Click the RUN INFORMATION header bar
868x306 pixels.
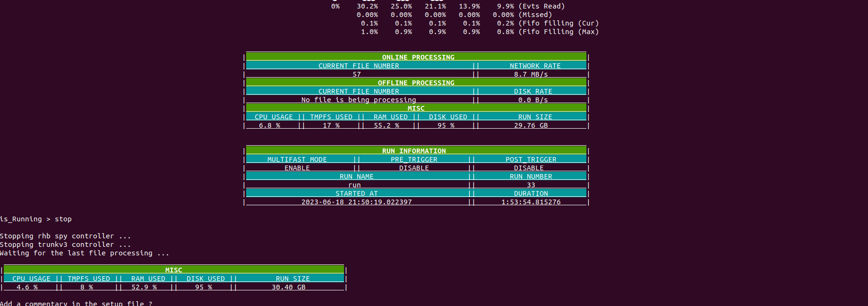tap(414, 151)
